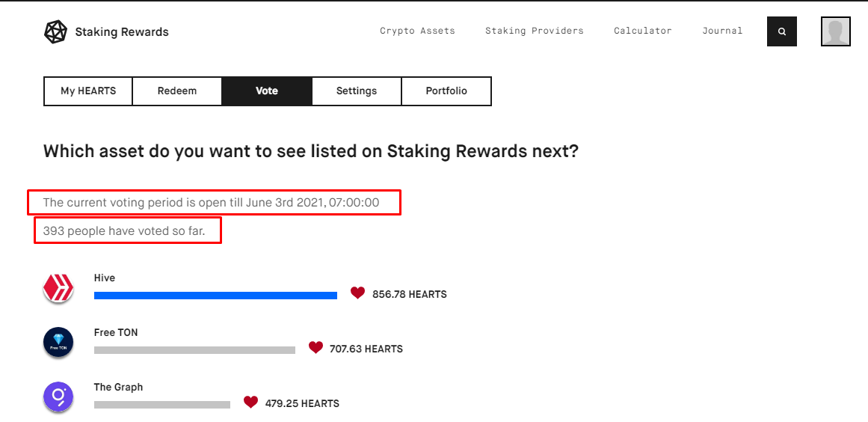Select the Vote tab
868x422 pixels.
267,91
